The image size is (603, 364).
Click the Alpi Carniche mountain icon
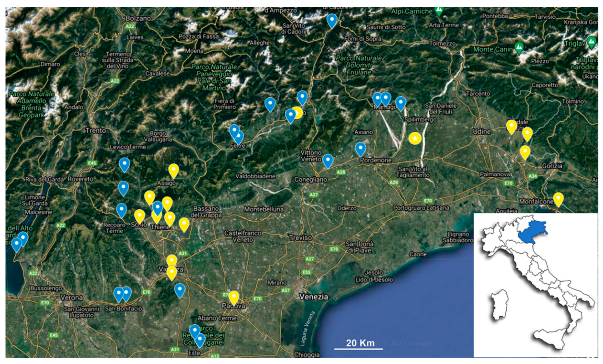click(x=439, y=10)
